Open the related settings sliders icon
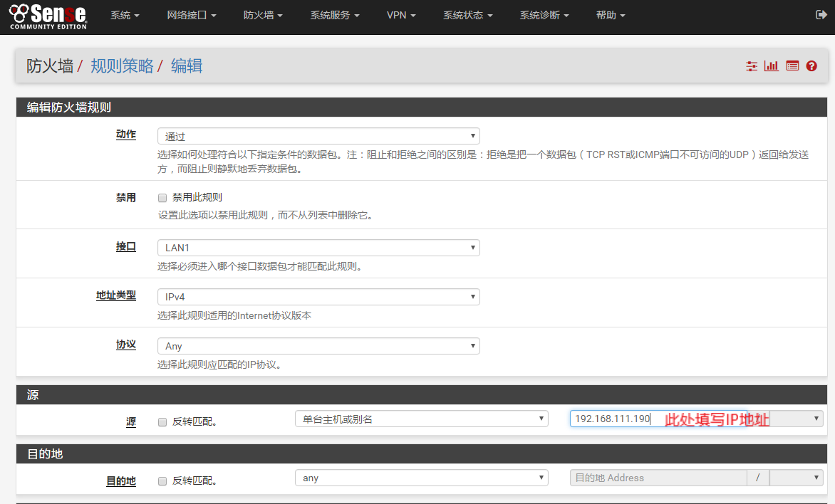Image resolution: width=835 pixels, height=504 pixels. click(x=752, y=66)
